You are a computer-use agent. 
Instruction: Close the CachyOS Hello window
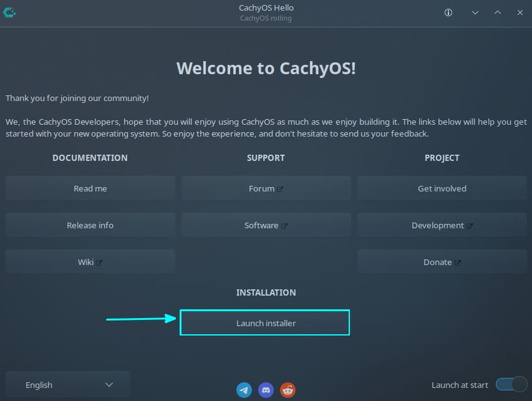pyautogui.click(x=519, y=12)
